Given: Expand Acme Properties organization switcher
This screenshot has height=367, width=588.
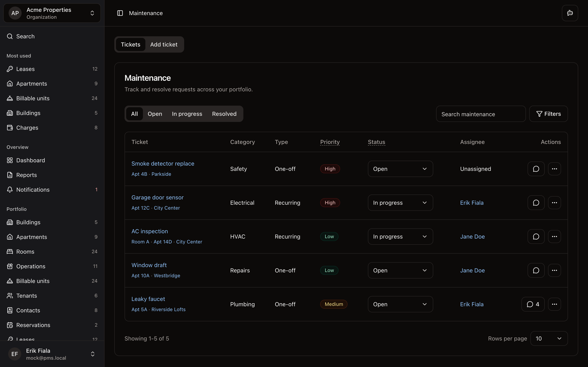Looking at the screenshot, I should [52, 13].
